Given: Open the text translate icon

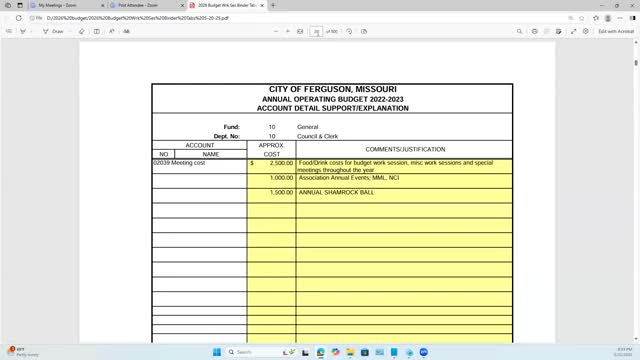Looking at the screenshot, I should pos(127,31).
